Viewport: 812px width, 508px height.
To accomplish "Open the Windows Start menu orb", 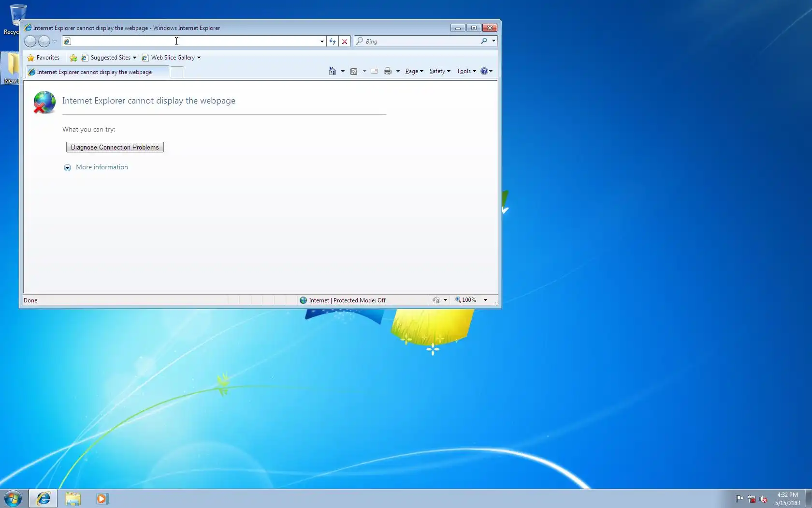I will pyautogui.click(x=13, y=498).
